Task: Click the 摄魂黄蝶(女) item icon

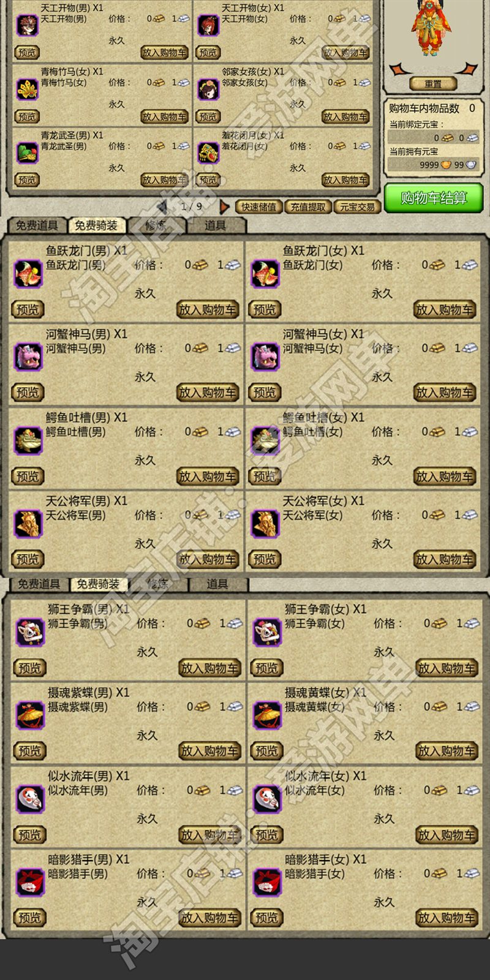Action: (x=268, y=715)
